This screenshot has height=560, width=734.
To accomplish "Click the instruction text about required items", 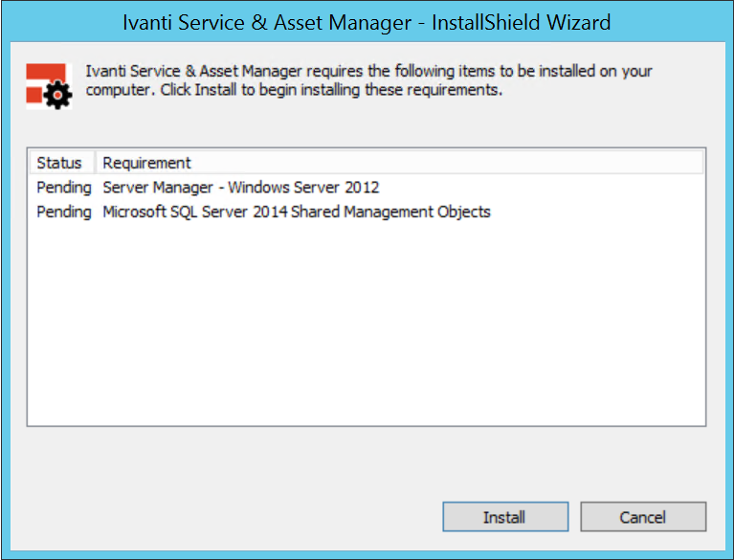I will pyautogui.click(x=368, y=80).
